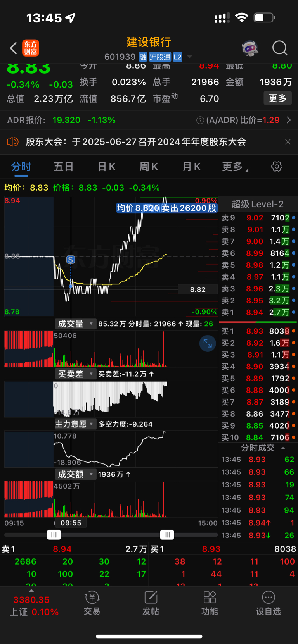Switch to the 日K tab
Image resolution: width=298 pixels, height=644 pixels.
click(106, 167)
